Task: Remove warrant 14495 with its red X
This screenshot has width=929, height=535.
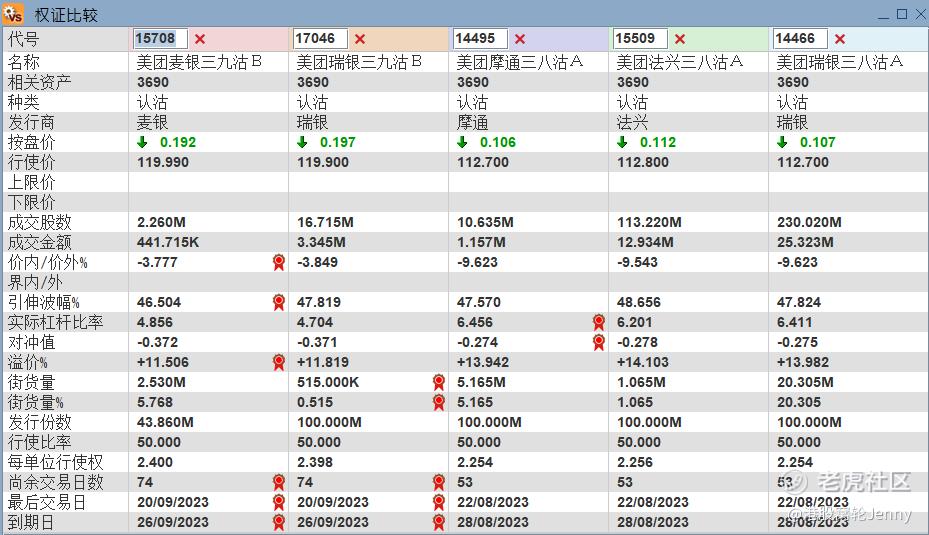Action: pos(520,39)
